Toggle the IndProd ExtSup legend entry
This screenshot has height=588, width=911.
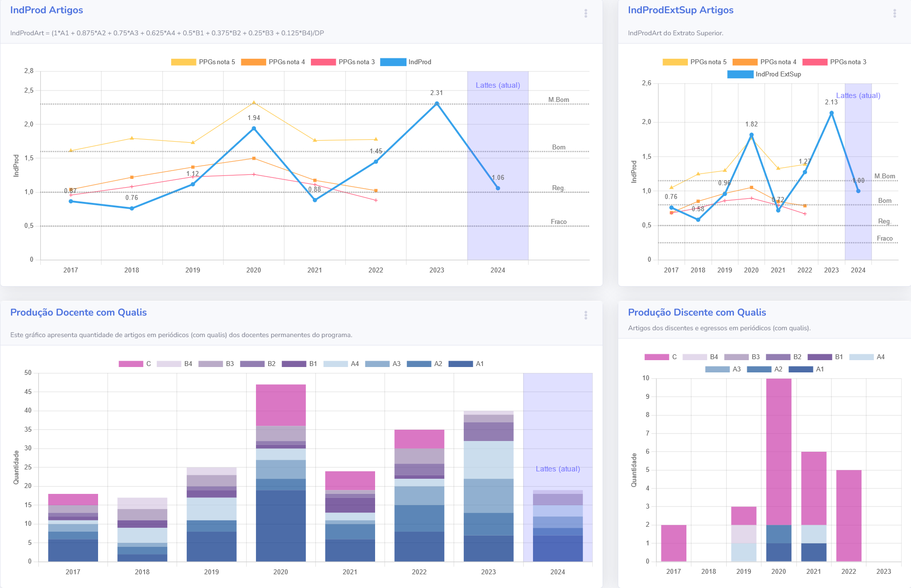[764, 74]
